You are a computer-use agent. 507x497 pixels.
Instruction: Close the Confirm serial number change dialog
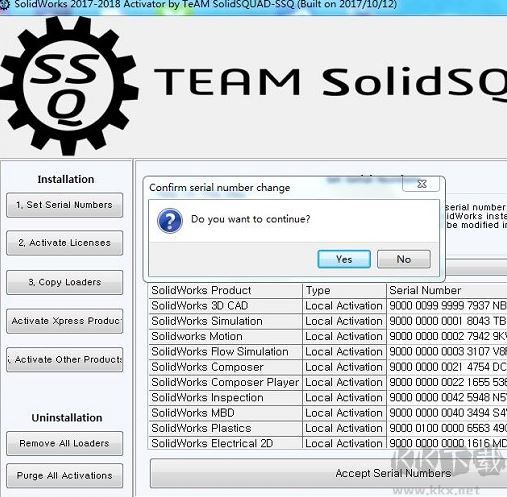click(421, 184)
